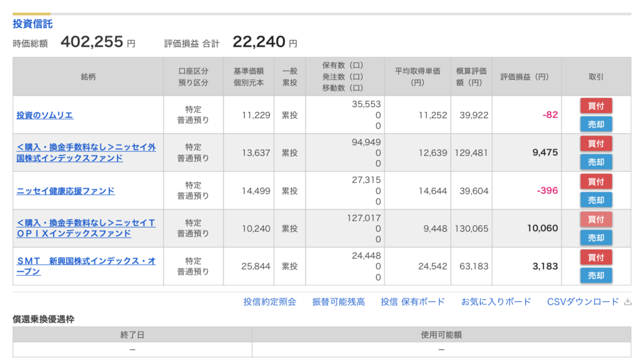
Task: Select the 13,637 base price cell
Action: [x=256, y=153]
